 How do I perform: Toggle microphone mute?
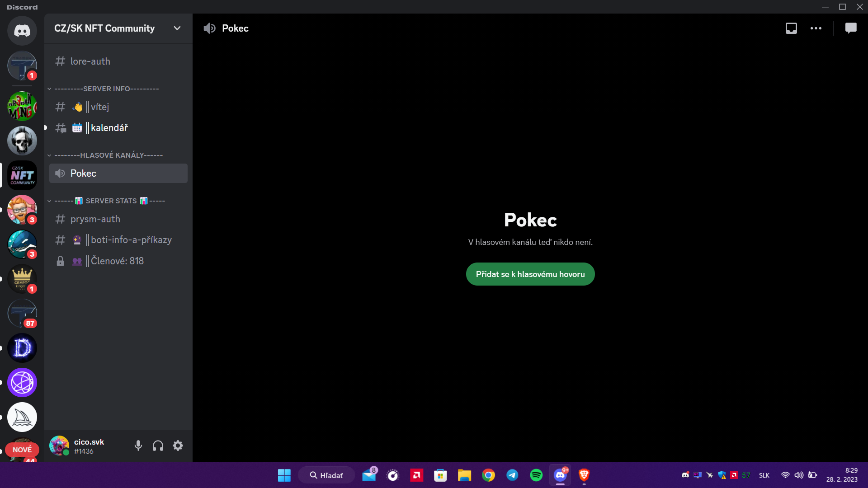click(138, 446)
